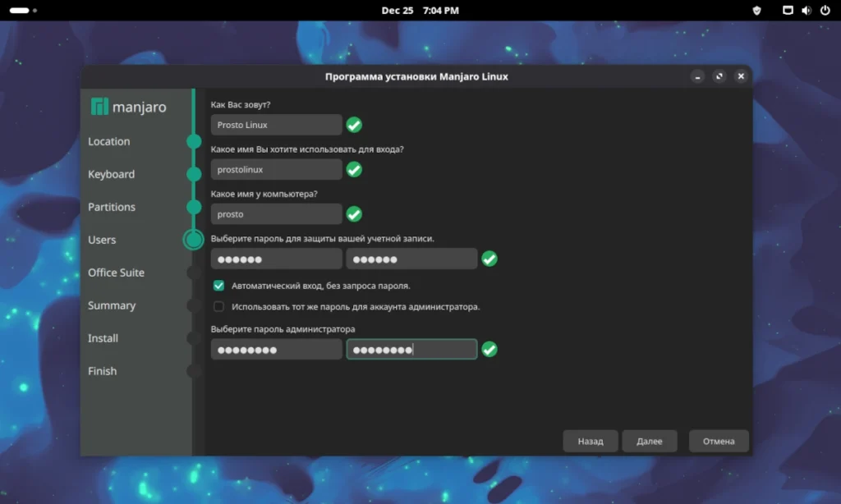Click the 'Как Вас зовут?' label

tap(241, 104)
